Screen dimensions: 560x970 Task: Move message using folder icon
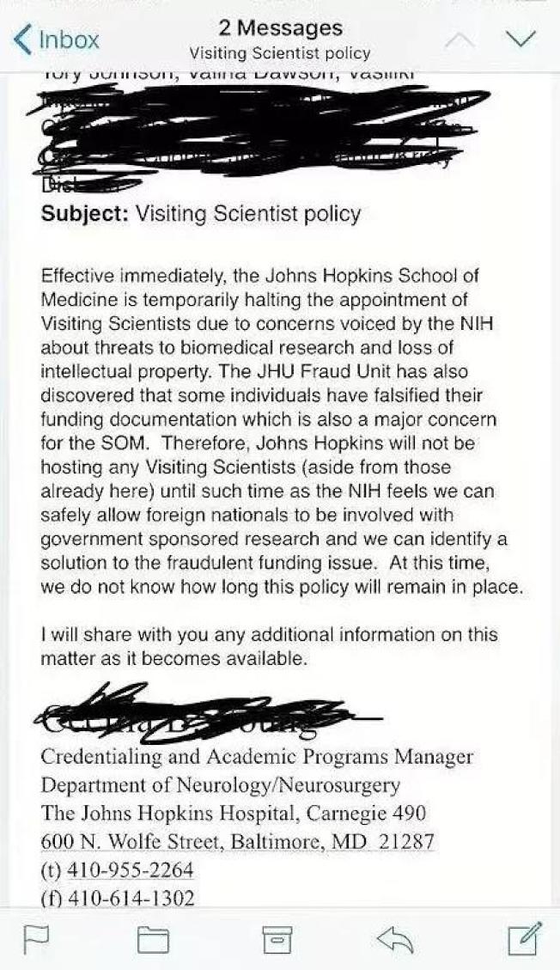153,938
